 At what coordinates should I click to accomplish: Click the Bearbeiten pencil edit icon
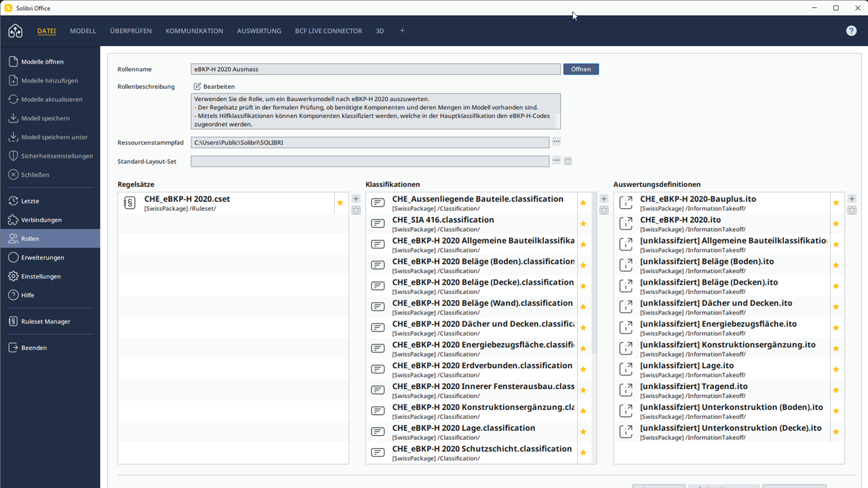pos(197,87)
